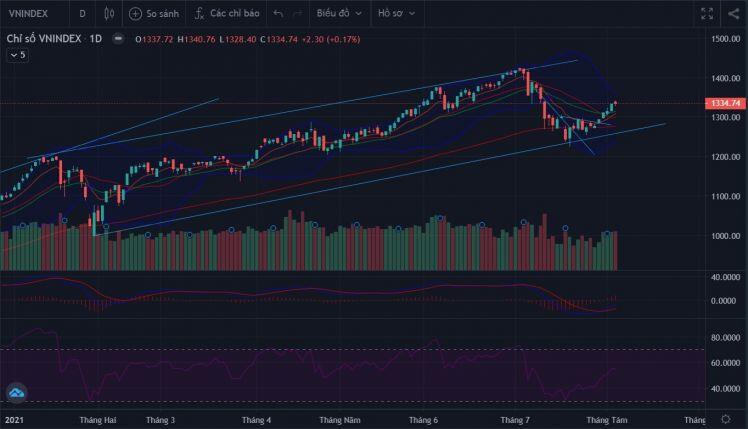Open the Biểu đồ dropdown menu
Viewport: 748px width, 429px height.
[339, 14]
